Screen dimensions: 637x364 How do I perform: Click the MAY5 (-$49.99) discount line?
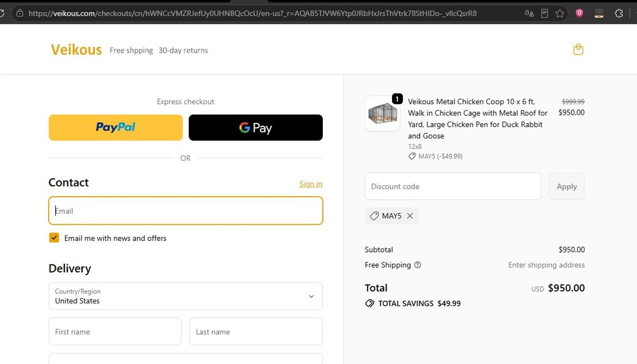coord(436,156)
